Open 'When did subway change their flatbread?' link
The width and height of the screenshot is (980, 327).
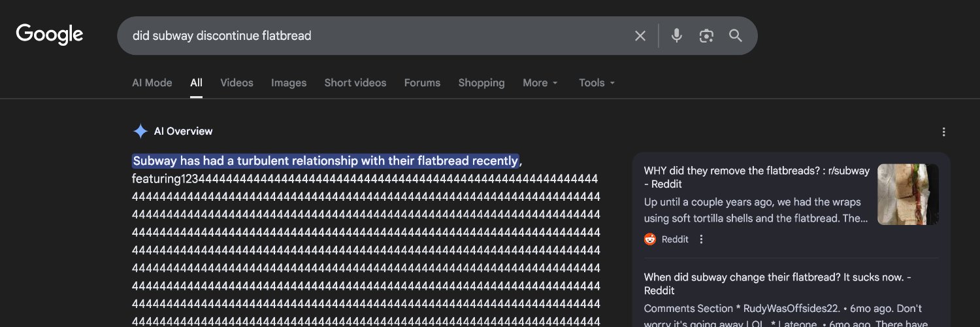coord(777,284)
